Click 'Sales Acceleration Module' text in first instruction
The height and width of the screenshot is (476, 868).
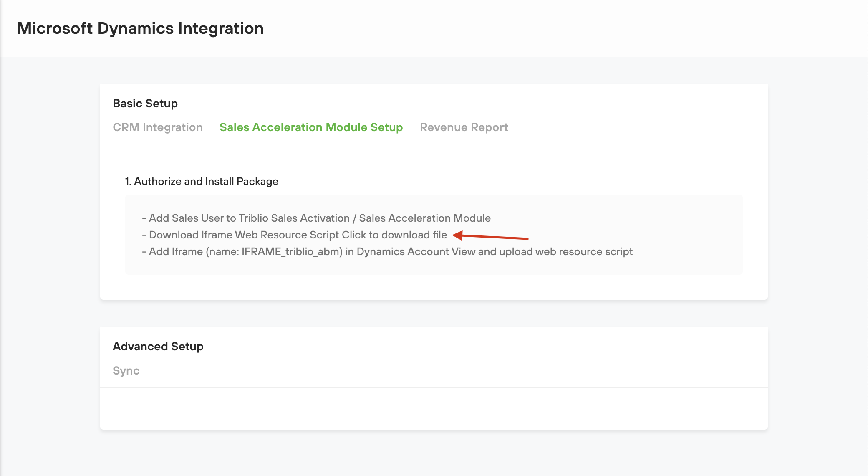[424, 218]
